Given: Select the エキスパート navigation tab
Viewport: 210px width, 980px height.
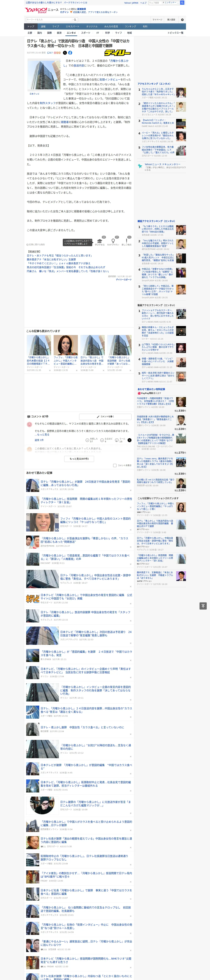Looking at the screenshot, I should coord(72,27).
